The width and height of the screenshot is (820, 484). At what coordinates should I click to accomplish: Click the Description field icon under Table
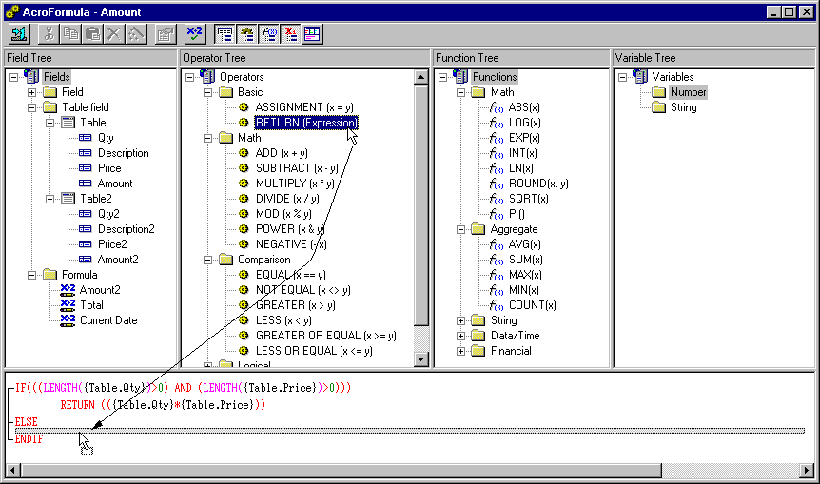click(85, 153)
